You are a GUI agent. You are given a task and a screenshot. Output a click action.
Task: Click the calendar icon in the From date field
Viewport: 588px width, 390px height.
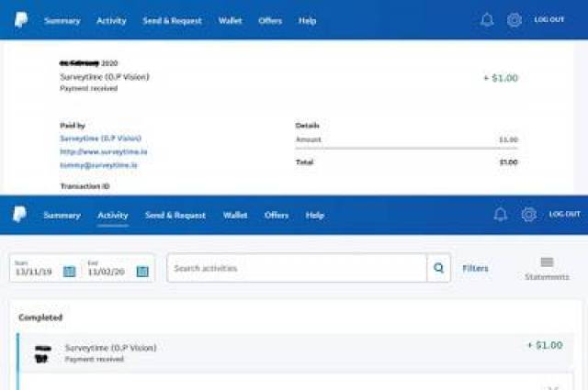[x=69, y=271]
